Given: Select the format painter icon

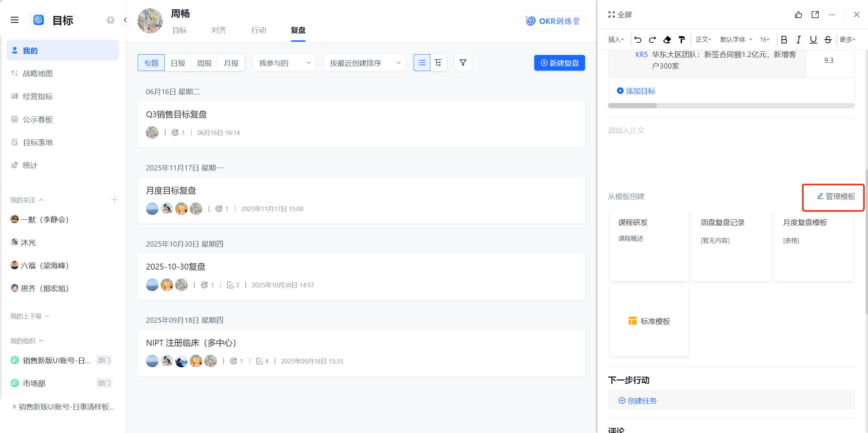Looking at the screenshot, I should pyautogui.click(x=681, y=40).
